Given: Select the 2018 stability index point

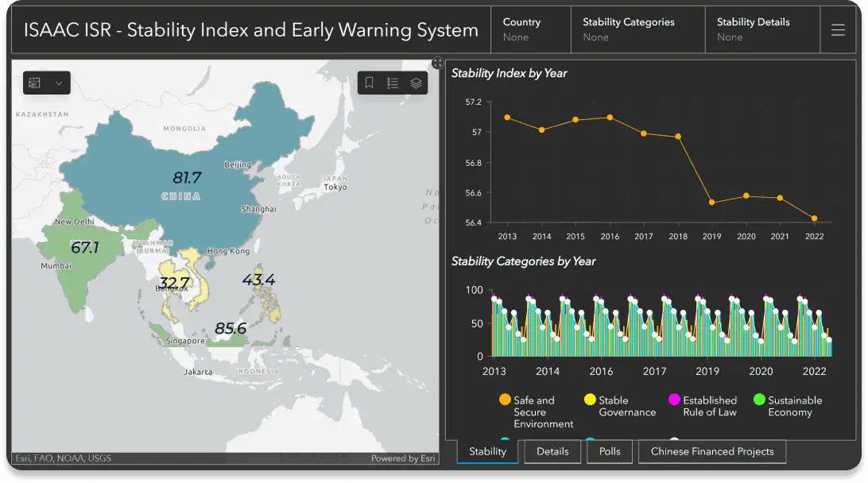Looking at the screenshot, I should pyautogui.click(x=678, y=137).
